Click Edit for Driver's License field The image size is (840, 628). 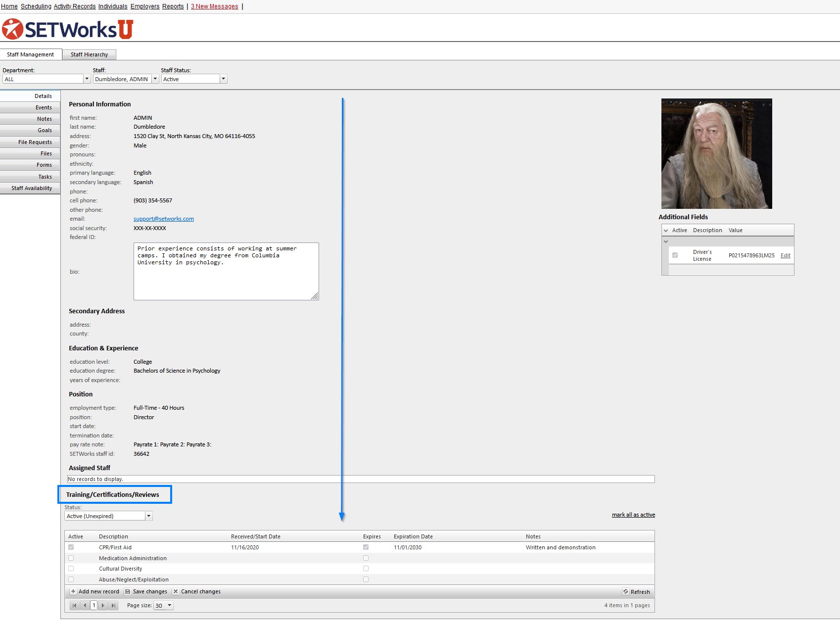[786, 255]
